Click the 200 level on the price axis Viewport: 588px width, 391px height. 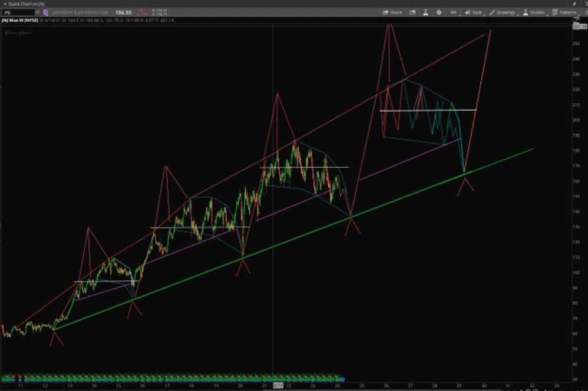[576, 120]
